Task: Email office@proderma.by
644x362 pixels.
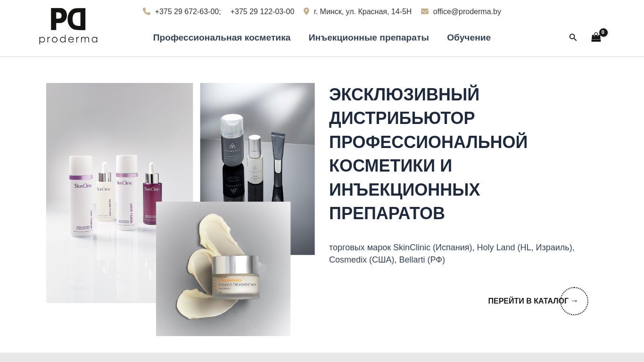Action: pos(467,11)
